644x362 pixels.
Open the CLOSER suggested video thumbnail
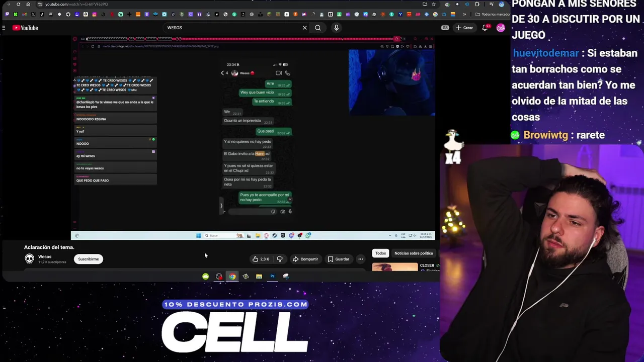tap(395, 267)
